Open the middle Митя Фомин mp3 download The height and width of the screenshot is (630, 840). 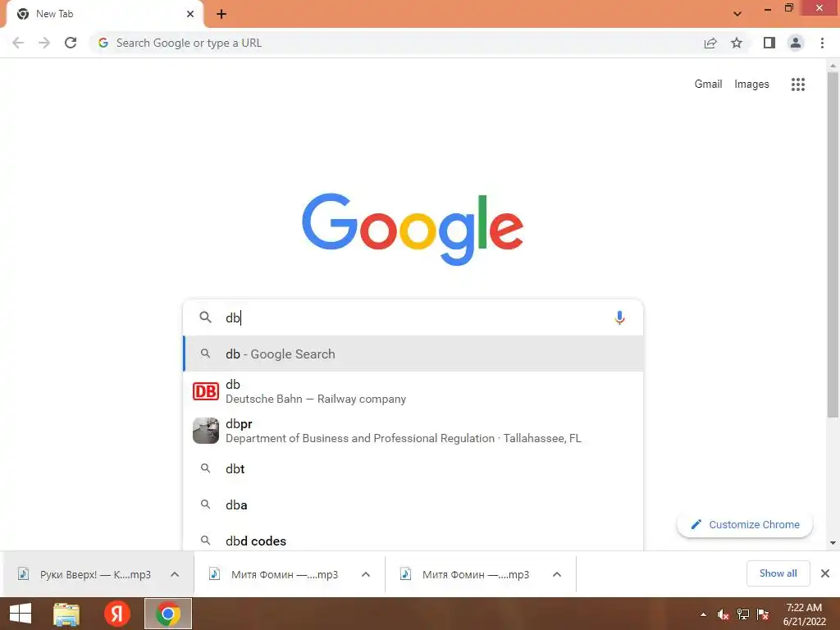tap(276, 574)
